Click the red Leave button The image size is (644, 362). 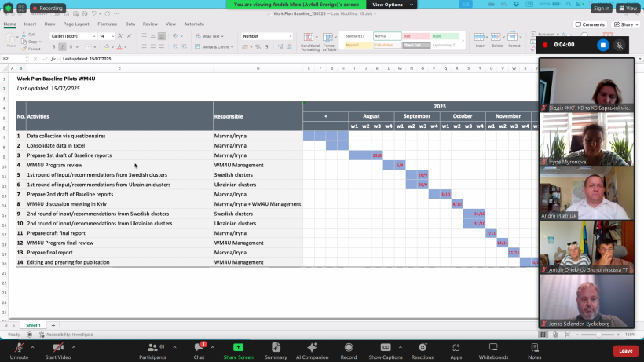(x=625, y=350)
